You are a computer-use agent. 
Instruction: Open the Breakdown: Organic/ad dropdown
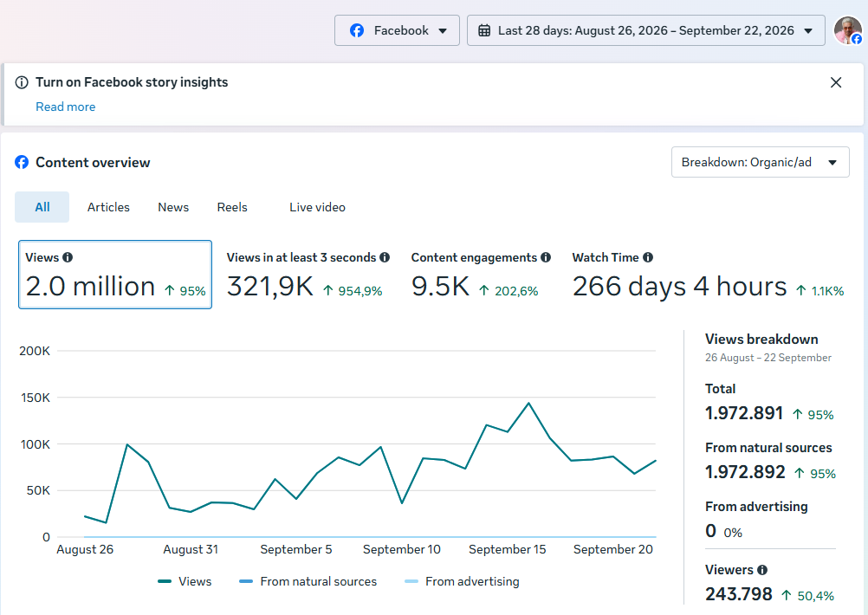(x=760, y=162)
